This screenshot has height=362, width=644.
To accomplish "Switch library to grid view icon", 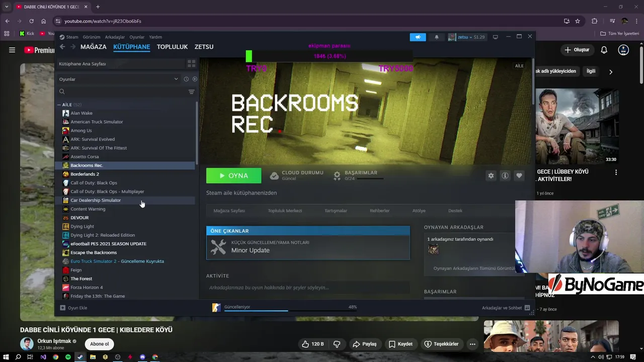I will 191,64.
